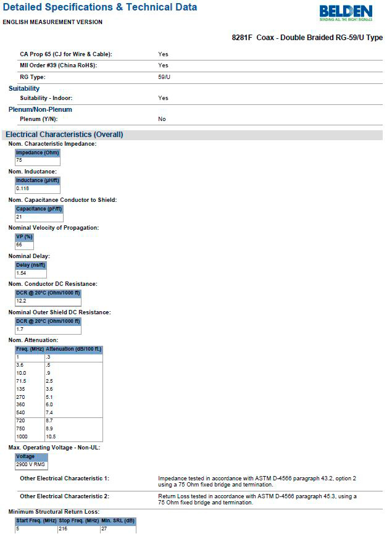Select the Electrical Characteristics (Overall) section header

(x=64, y=135)
